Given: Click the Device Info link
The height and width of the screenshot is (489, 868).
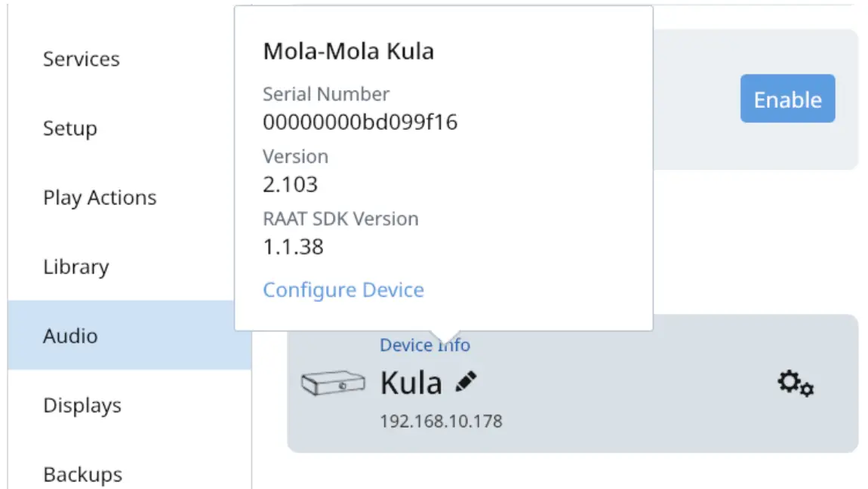Looking at the screenshot, I should point(425,346).
